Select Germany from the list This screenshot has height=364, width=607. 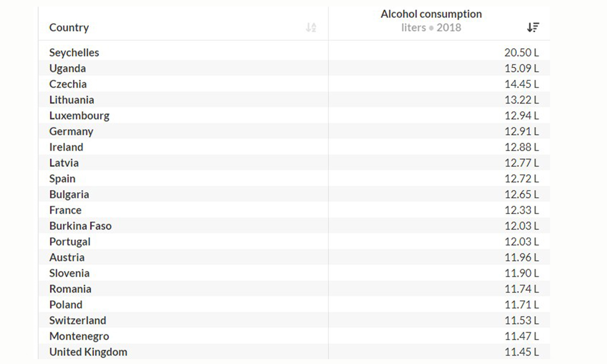tap(71, 131)
